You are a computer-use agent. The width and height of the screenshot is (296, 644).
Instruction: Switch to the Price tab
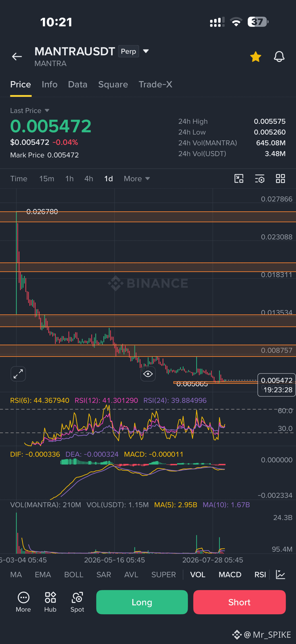click(x=21, y=84)
